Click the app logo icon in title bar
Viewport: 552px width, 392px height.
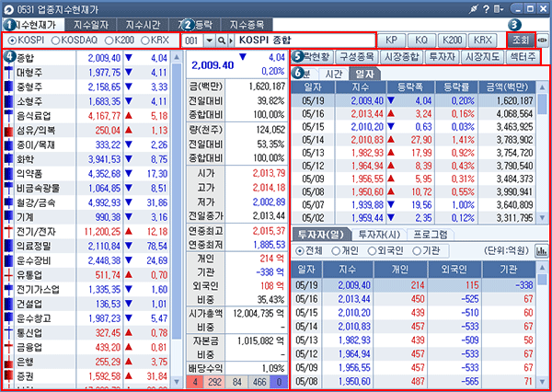(x=8, y=9)
